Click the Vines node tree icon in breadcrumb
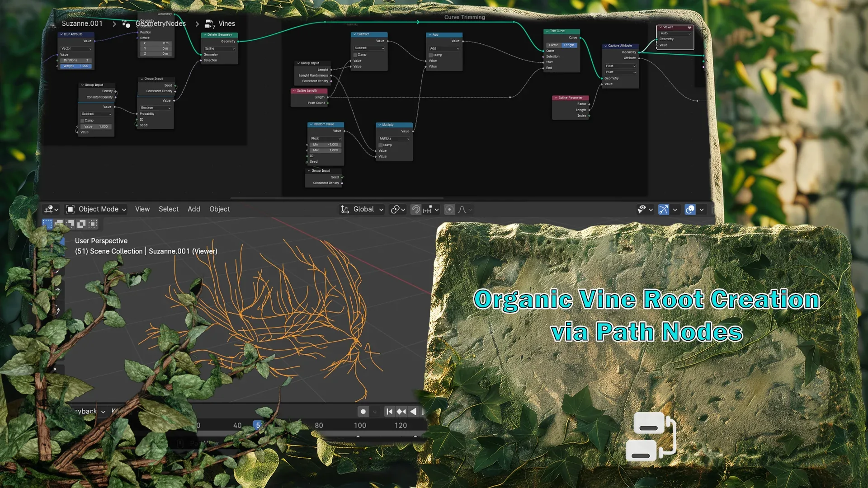868x488 pixels. [x=209, y=23]
